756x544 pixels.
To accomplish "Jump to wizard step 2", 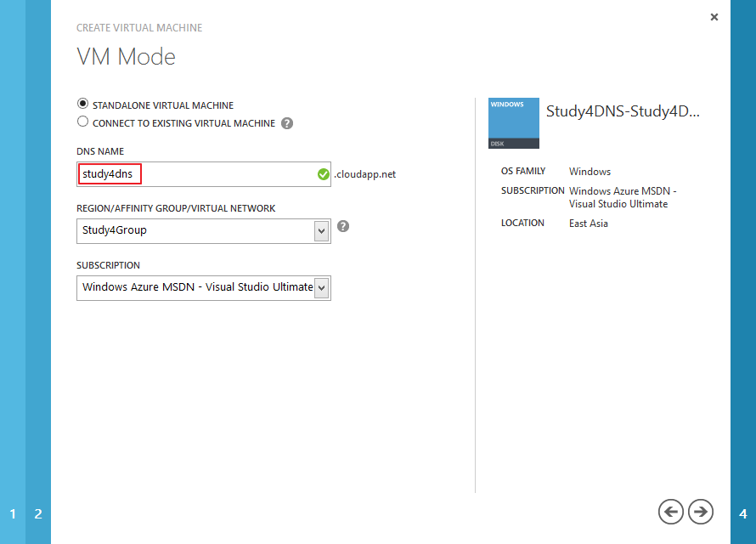I will pos(38,513).
